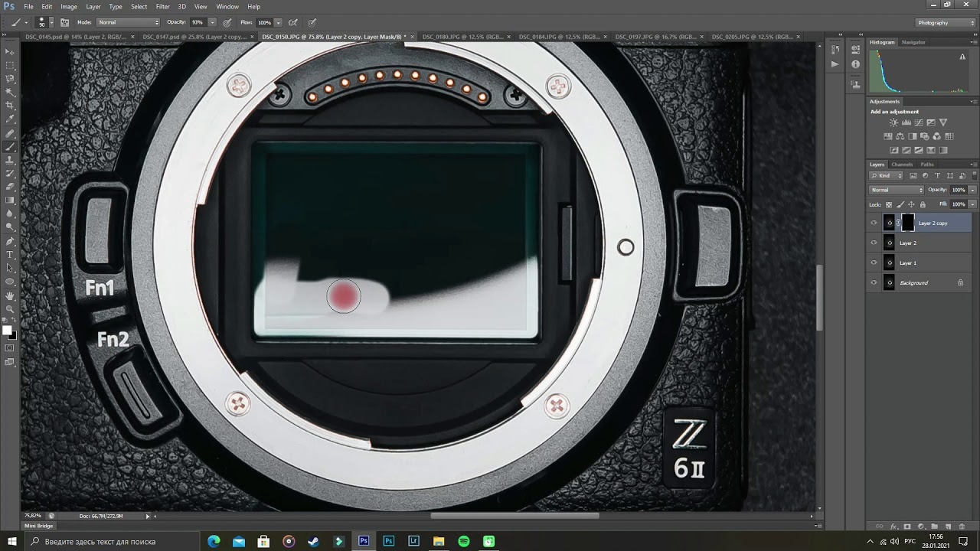Image resolution: width=980 pixels, height=551 pixels.
Task: Toggle lock image pixels brush icon
Action: click(900, 204)
